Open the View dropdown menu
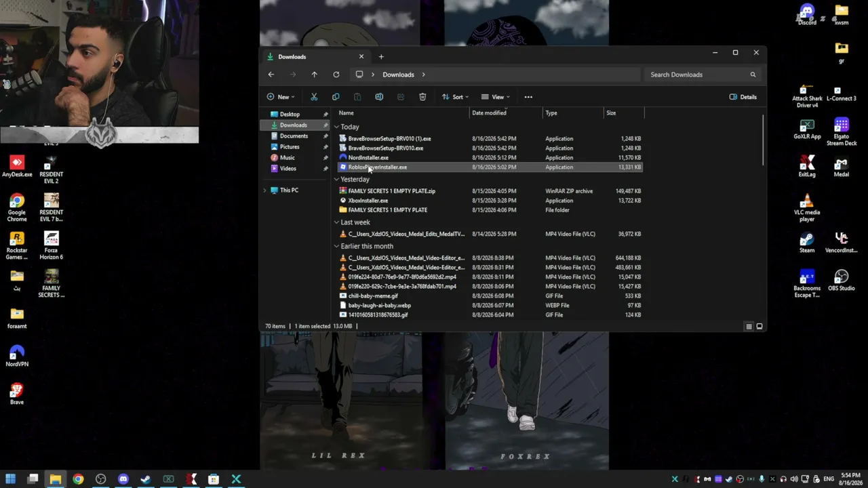 pos(496,97)
